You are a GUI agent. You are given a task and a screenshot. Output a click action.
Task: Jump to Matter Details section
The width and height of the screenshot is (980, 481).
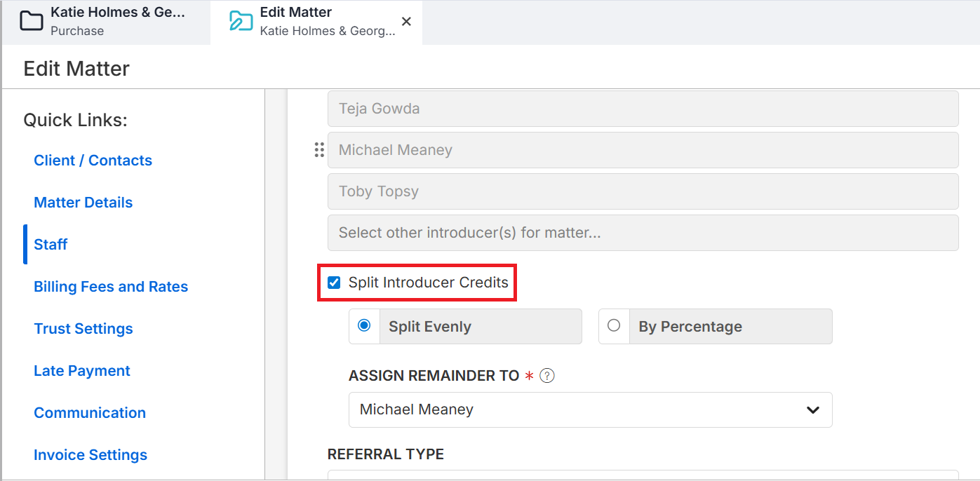(83, 203)
